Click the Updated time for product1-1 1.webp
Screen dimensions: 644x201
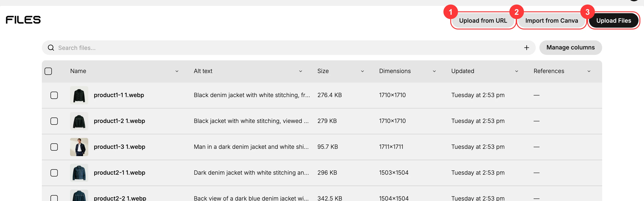point(478,95)
